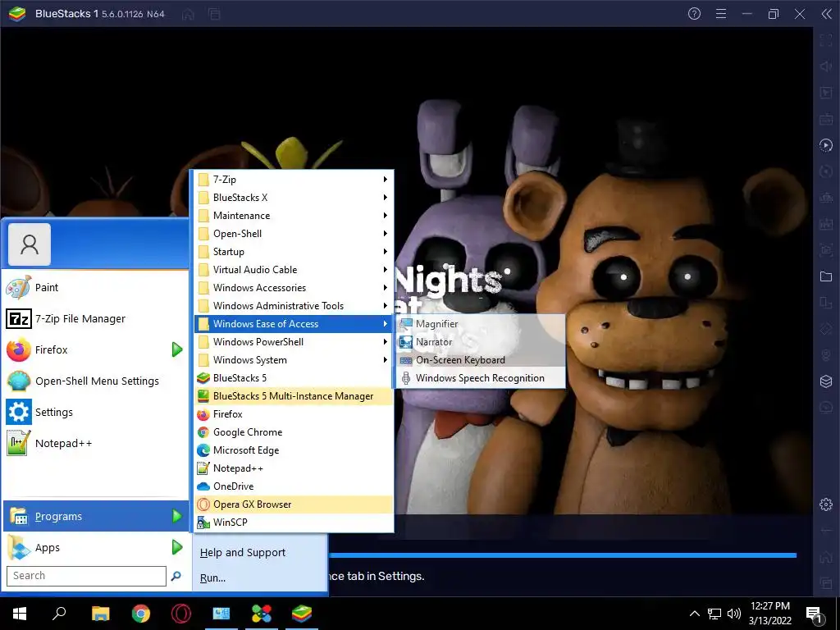Click the magnifier icon beside the Search box

(176, 576)
